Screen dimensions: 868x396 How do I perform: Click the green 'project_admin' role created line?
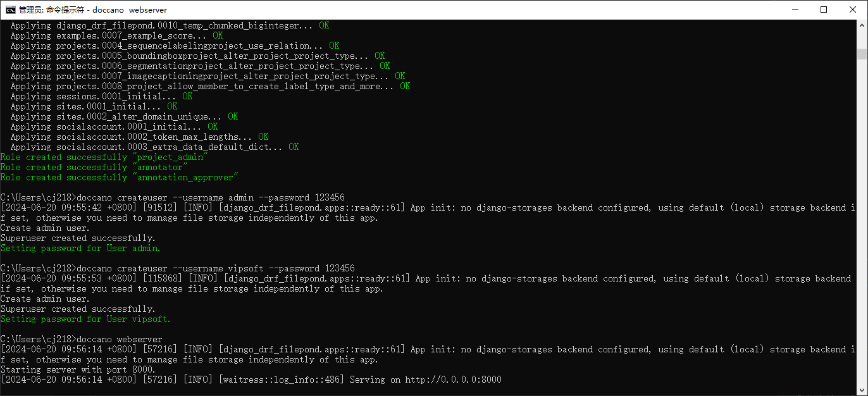click(x=104, y=157)
